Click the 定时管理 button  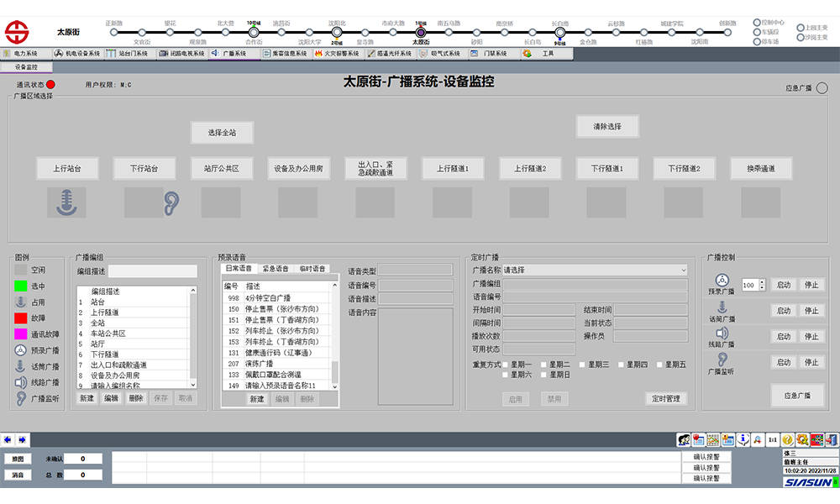tap(667, 399)
